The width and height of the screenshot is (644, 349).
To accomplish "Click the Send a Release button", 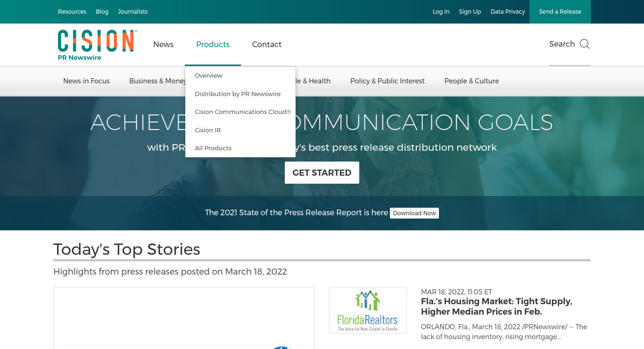I will 560,12.
